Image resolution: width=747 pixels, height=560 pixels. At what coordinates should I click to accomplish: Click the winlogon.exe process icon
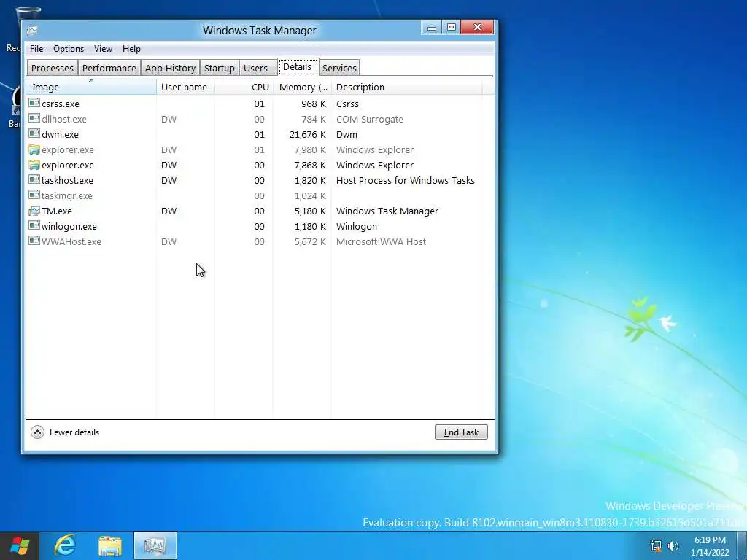(34, 225)
